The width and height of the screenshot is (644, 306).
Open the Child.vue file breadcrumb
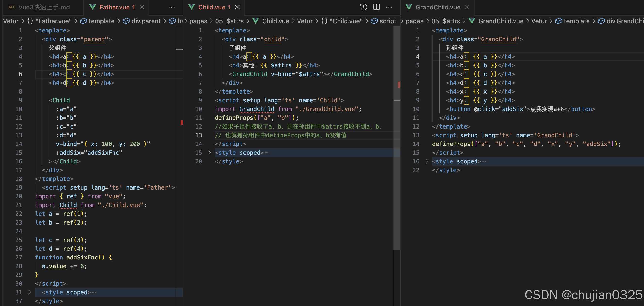tap(271, 21)
